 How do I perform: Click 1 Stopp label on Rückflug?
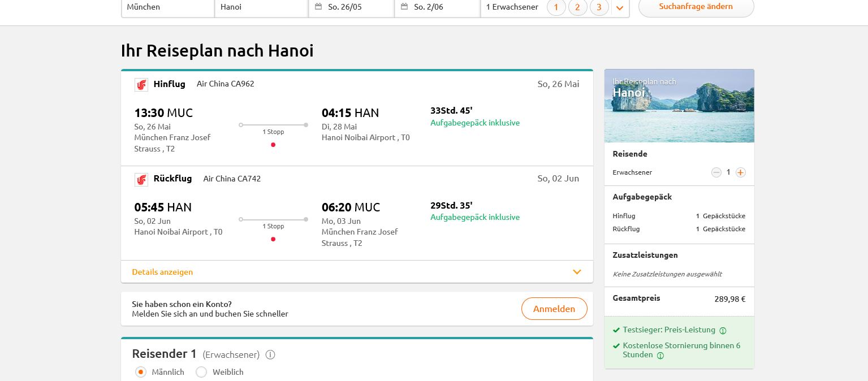[x=273, y=226]
